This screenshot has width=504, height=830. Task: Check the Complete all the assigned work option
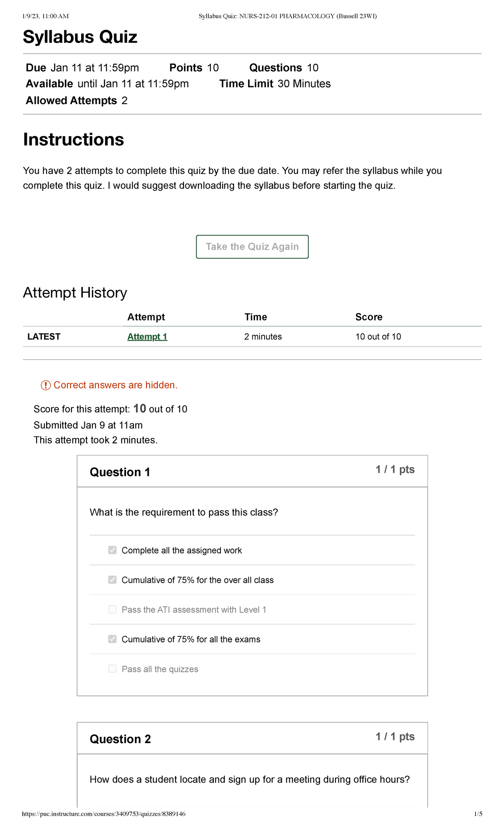(112, 550)
